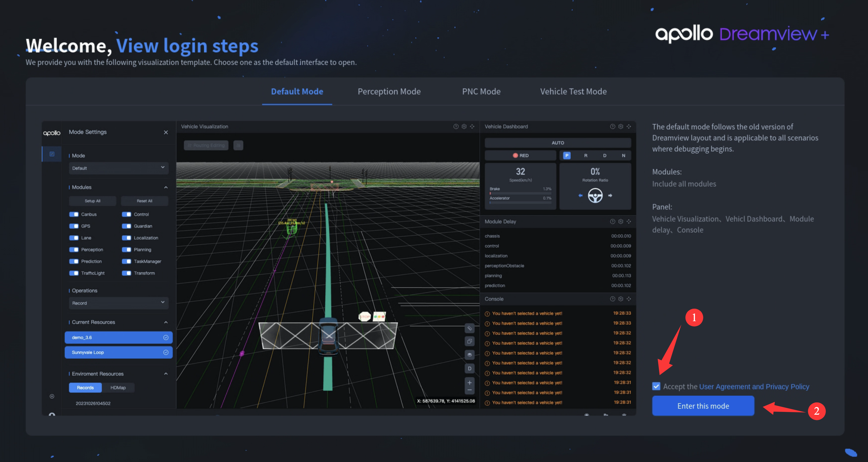Click the copy tool icon in visualization
Screen dimensions: 868x462
(469, 341)
